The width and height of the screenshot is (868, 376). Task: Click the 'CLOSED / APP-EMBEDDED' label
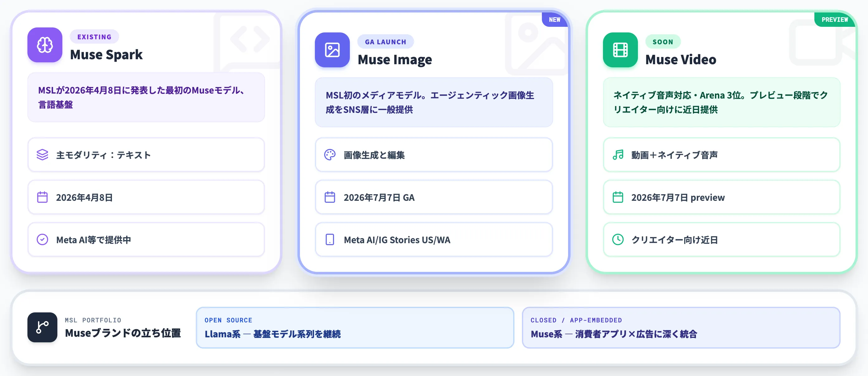(576, 320)
